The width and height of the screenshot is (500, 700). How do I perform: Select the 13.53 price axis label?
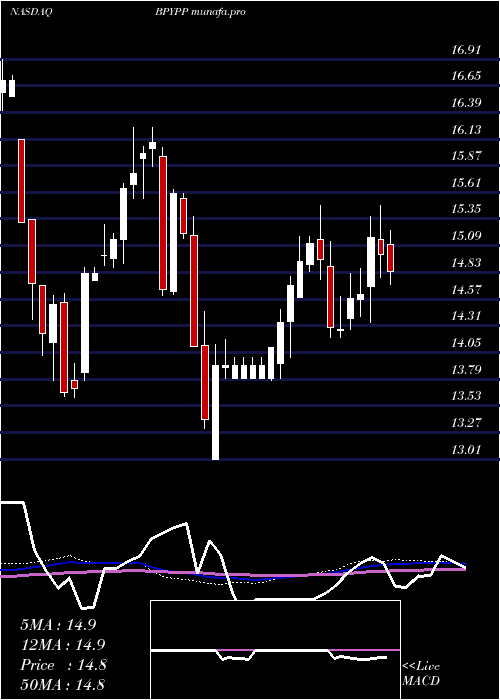pyautogui.click(x=466, y=396)
